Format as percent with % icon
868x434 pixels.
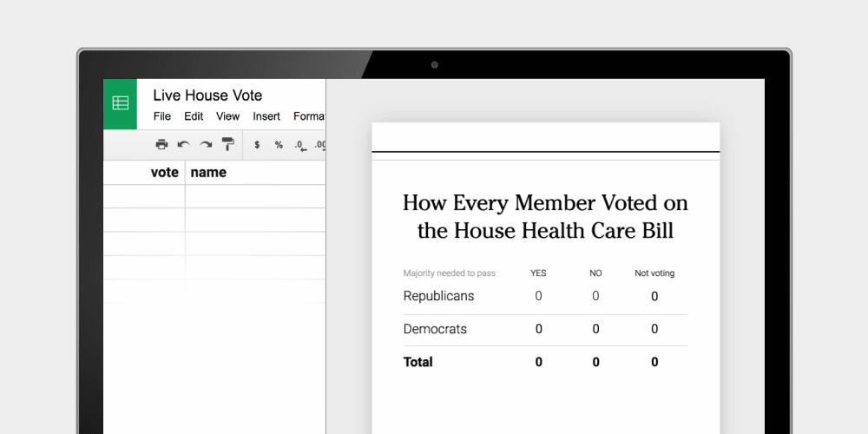[279, 144]
